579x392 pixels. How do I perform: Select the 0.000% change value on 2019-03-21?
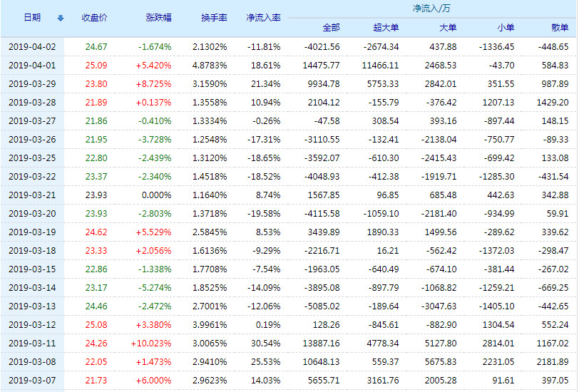pos(157,195)
